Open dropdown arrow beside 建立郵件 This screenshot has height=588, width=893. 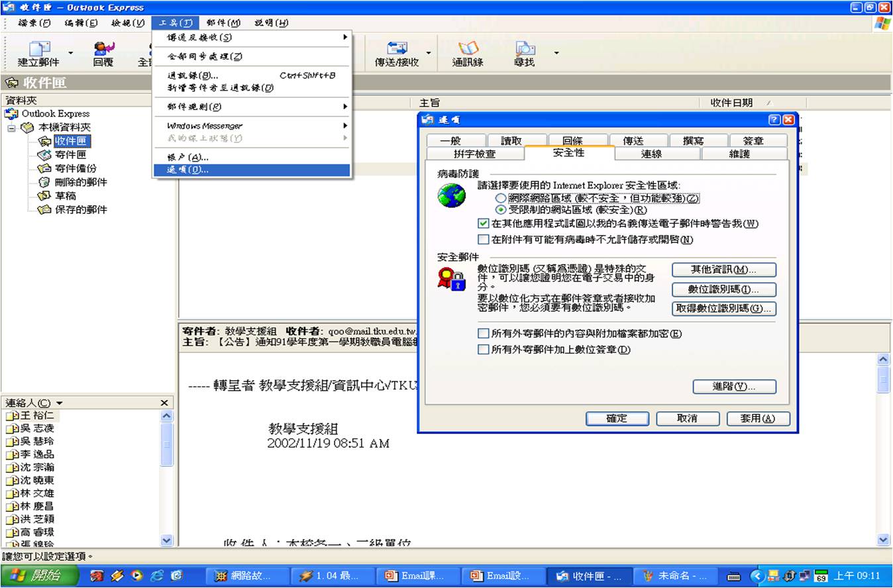(x=70, y=53)
